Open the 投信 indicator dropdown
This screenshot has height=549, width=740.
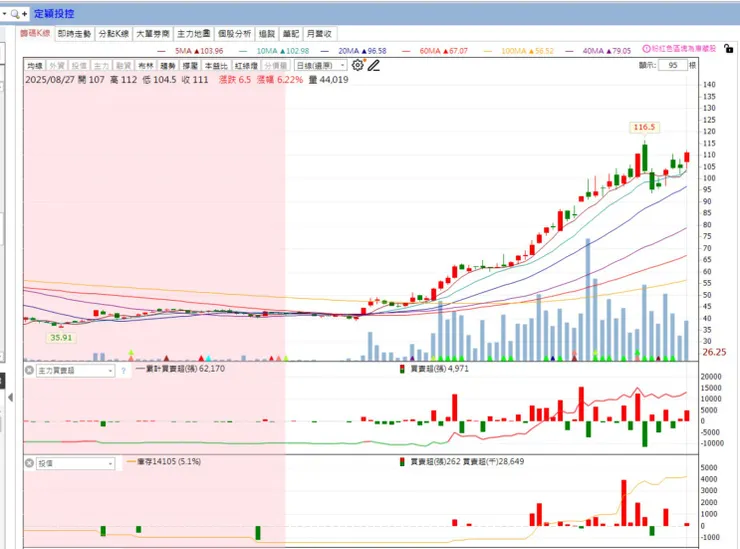pyautogui.click(x=76, y=464)
